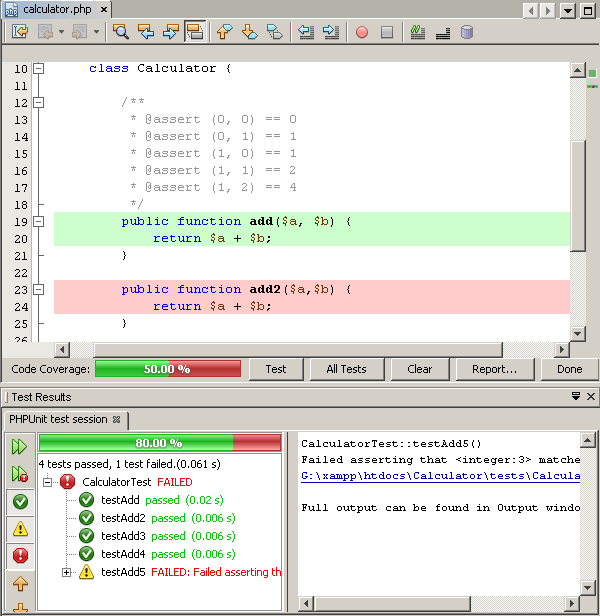Open the coverage Report... button

tap(494, 369)
